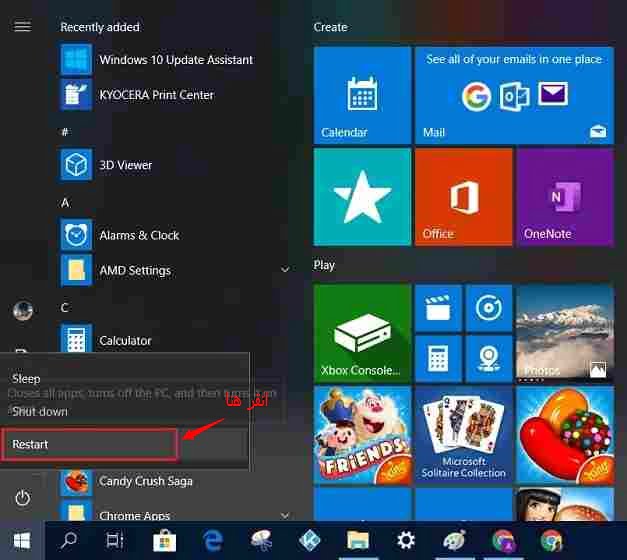Open Task View from taskbar

click(x=115, y=541)
